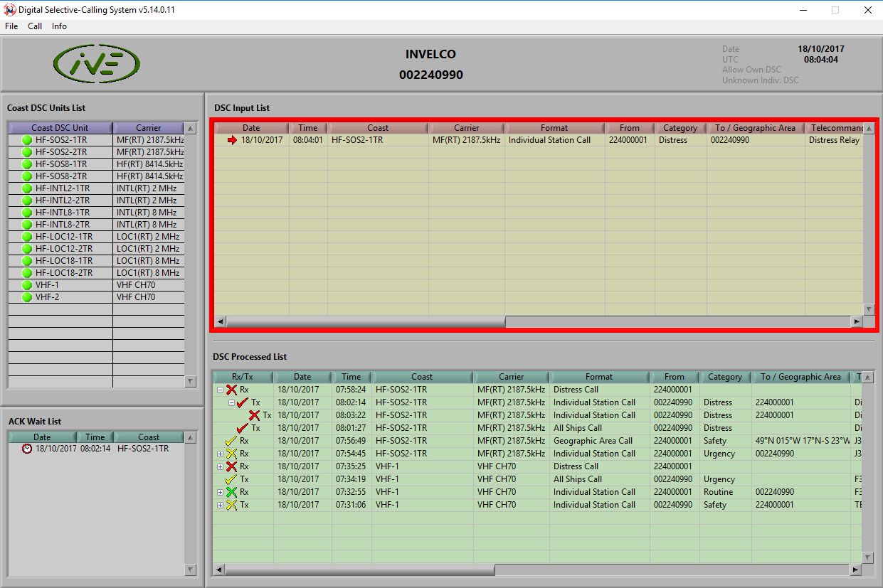This screenshot has width=883, height=588.
Task: Click the green status LED for VHF-2
Action: point(27,297)
